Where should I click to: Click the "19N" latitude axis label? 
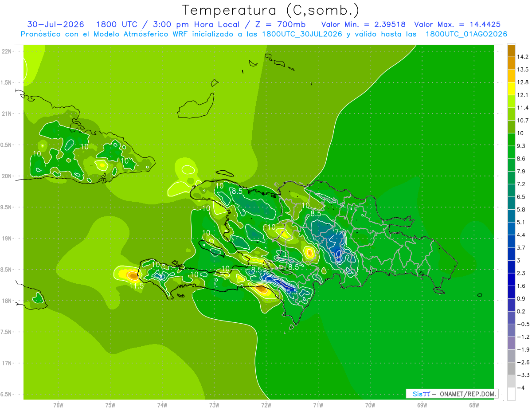8,239
